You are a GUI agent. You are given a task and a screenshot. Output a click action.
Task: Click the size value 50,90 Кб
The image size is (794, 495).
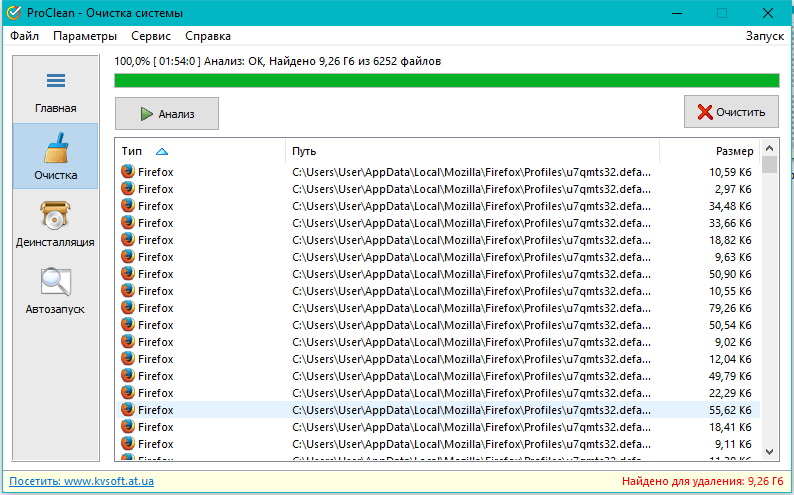(x=730, y=274)
